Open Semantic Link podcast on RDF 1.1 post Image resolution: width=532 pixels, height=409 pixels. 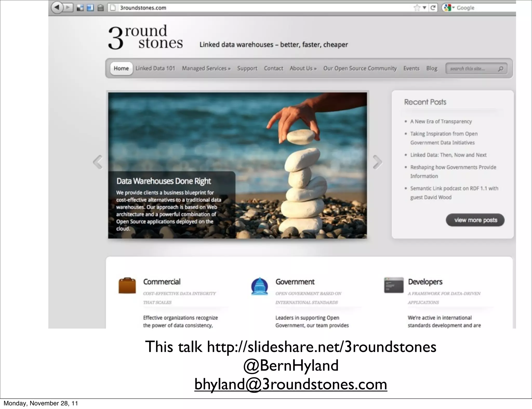click(x=454, y=193)
